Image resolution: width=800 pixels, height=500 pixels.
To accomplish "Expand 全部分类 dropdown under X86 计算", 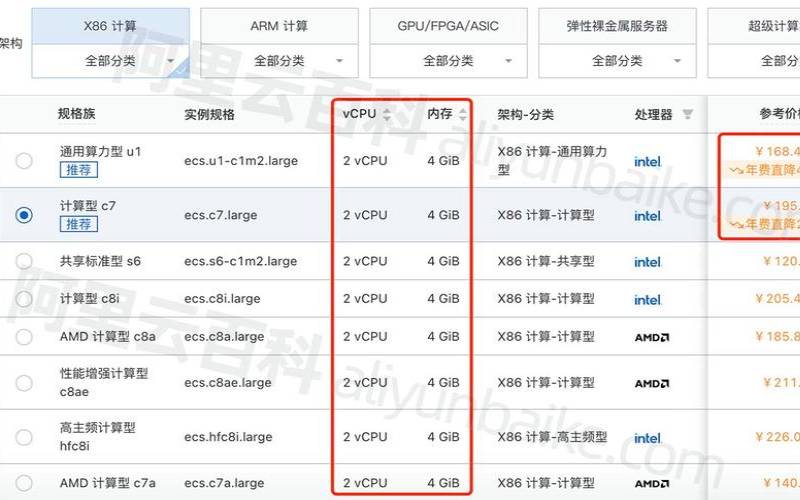I will (110, 61).
